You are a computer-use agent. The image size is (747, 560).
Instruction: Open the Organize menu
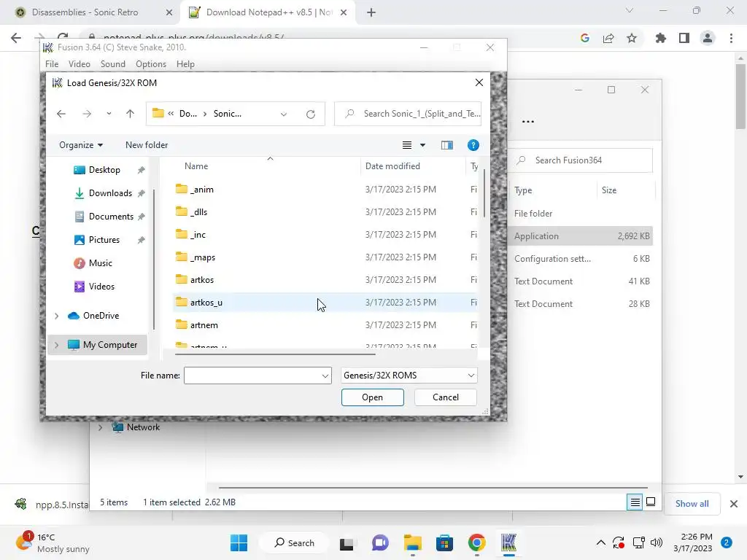click(x=80, y=145)
